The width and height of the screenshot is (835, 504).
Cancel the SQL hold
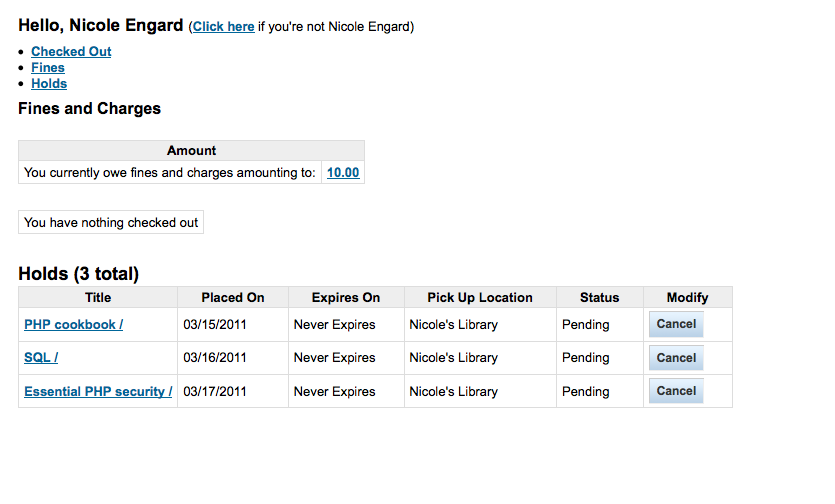[x=676, y=358]
